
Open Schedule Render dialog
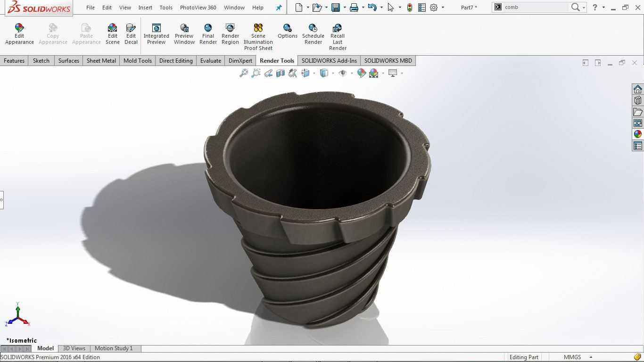click(x=313, y=34)
